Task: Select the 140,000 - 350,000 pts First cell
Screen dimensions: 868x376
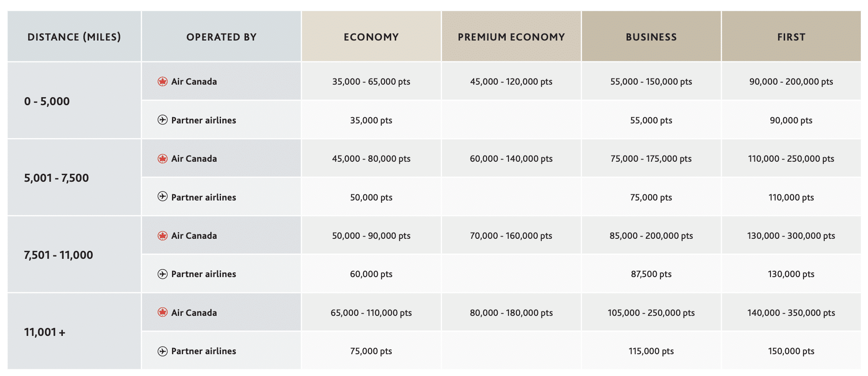Action: tap(791, 313)
